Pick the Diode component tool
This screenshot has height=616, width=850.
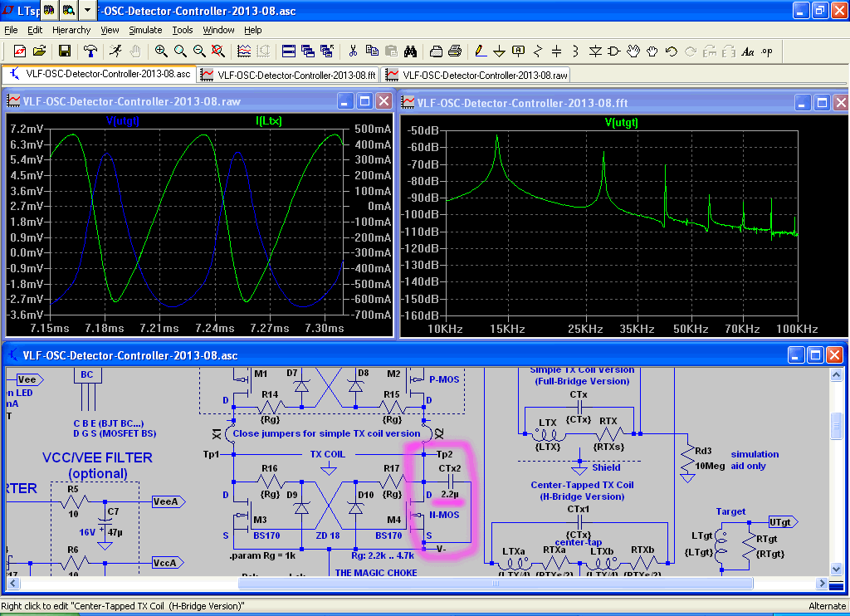pos(595,51)
